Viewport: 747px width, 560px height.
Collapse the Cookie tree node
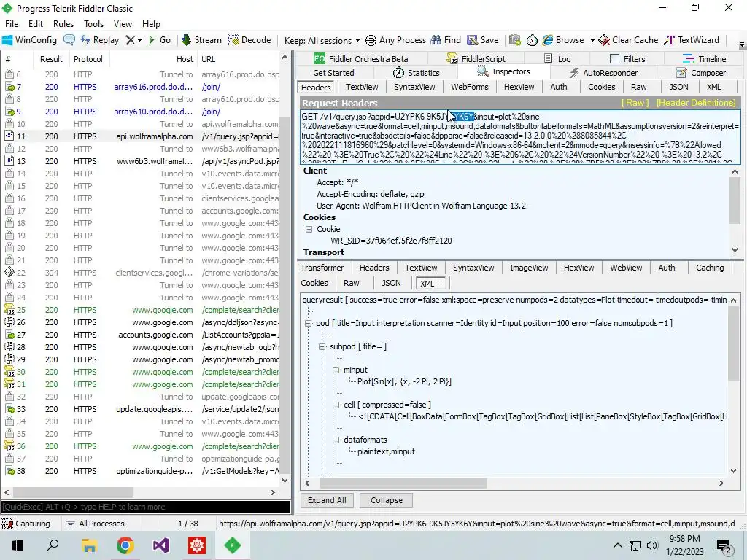[309, 229]
